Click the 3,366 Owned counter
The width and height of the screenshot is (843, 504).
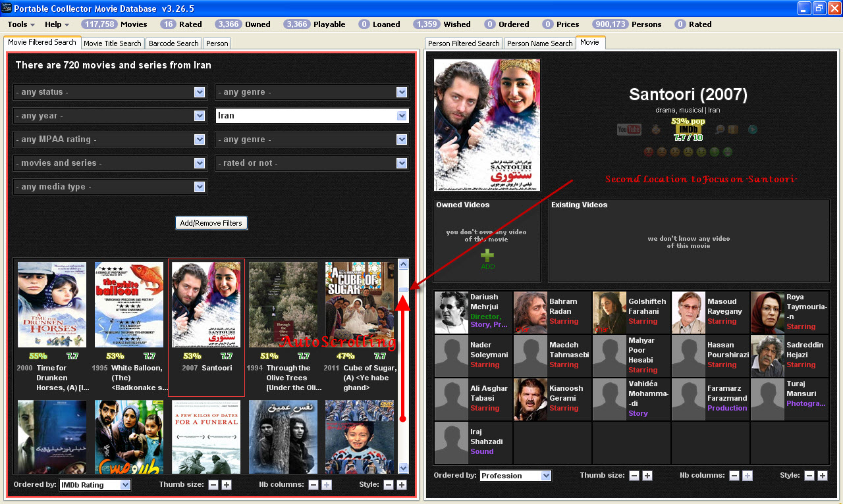coord(243,24)
